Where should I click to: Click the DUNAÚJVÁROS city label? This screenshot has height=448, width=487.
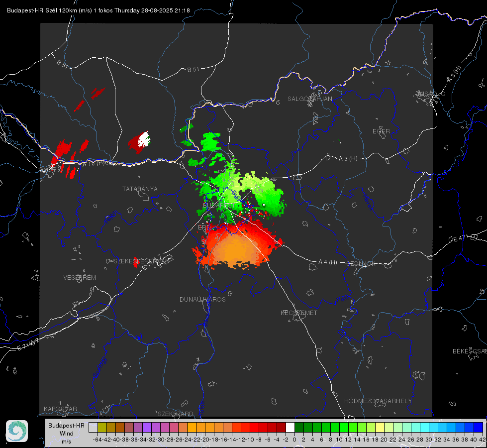pyautogui.click(x=202, y=299)
